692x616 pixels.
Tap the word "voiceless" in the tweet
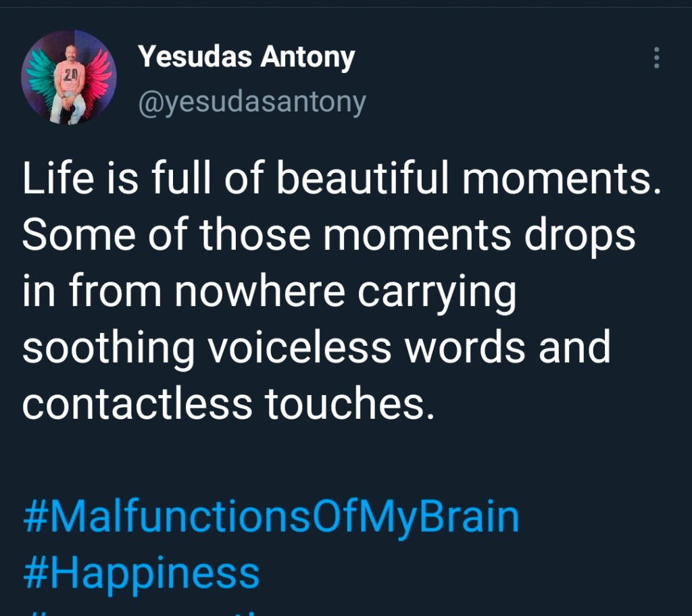(x=297, y=347)
